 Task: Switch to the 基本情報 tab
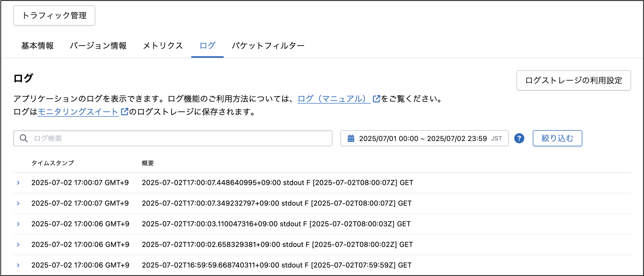click(x=38, y=46)
